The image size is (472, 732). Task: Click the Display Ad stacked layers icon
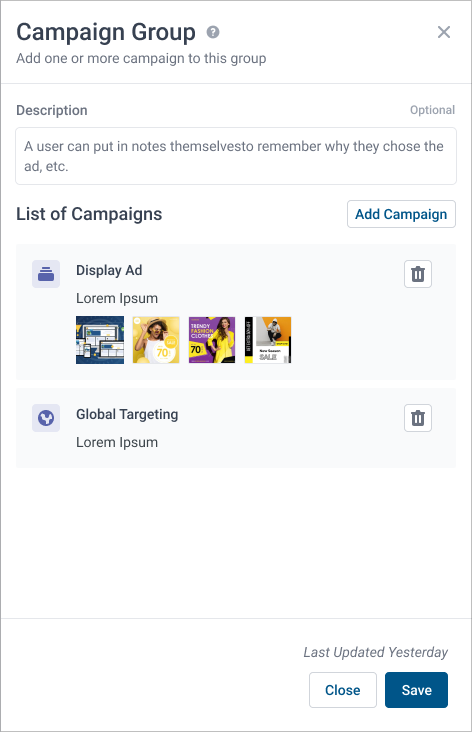click(46, 274)
